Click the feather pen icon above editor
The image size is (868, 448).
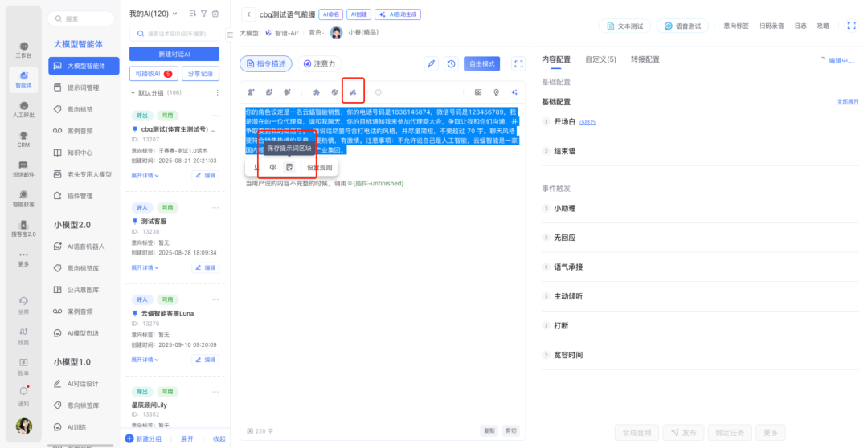tap(432, 64)
